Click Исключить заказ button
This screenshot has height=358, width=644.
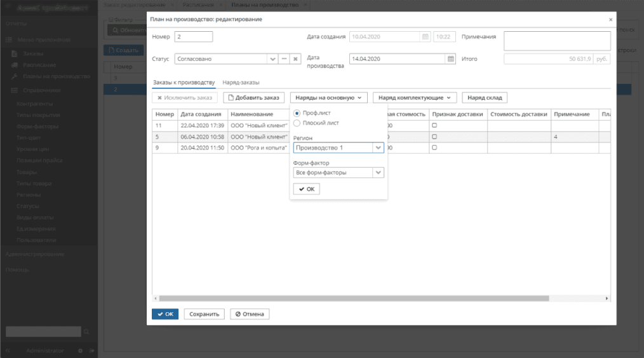click(x=185, y=97)
